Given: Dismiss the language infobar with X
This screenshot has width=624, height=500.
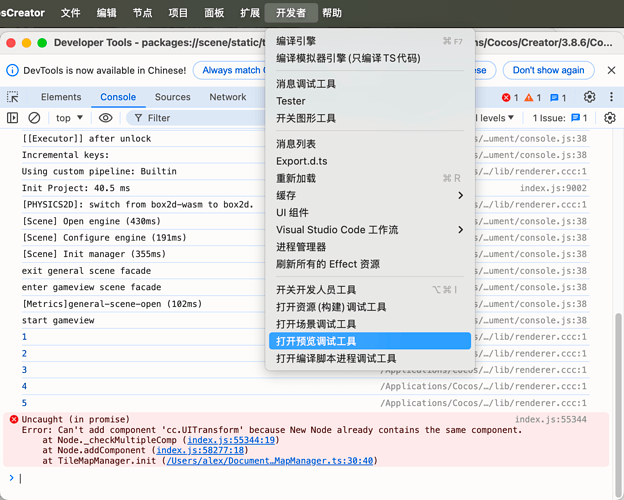Looking at the screenshot, I should click(611, 70).
